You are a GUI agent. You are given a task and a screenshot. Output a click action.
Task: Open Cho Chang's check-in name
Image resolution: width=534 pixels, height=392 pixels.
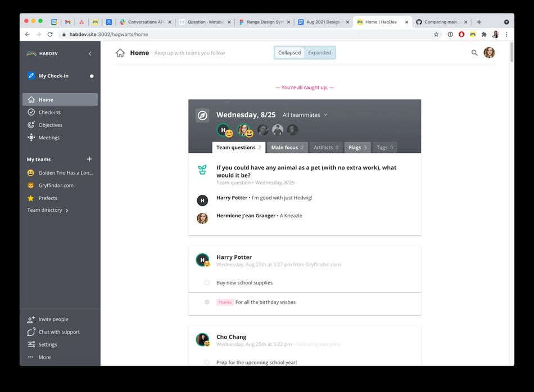point(231,336)
